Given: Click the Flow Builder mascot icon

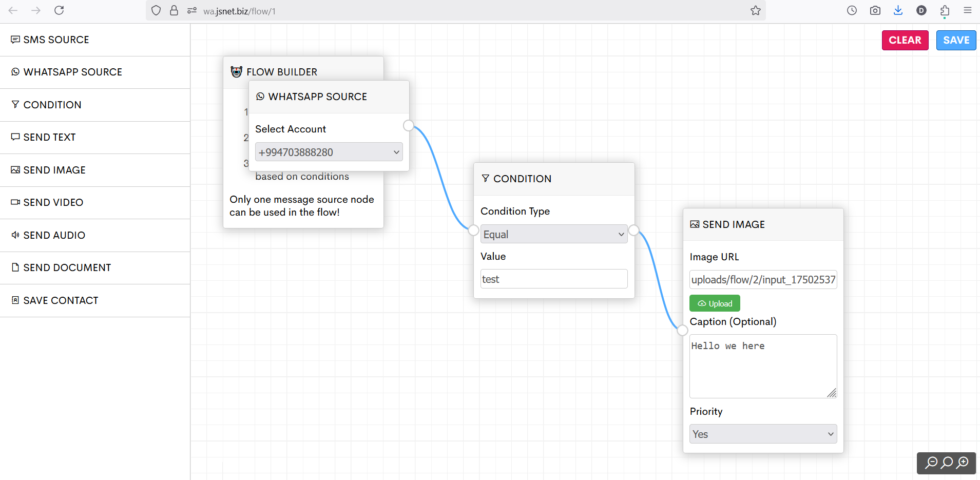Looking at the screenshot, I should (236, 72).
